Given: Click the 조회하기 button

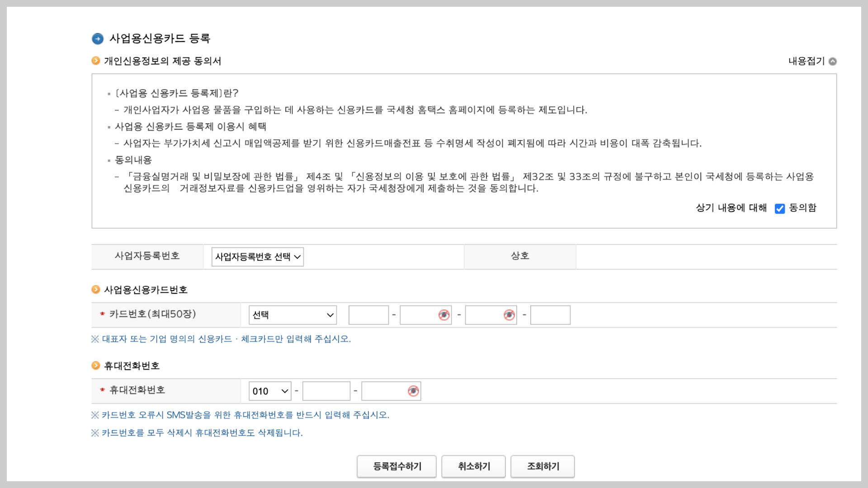Looking at the screenshot, I should [x=542, y=466].
